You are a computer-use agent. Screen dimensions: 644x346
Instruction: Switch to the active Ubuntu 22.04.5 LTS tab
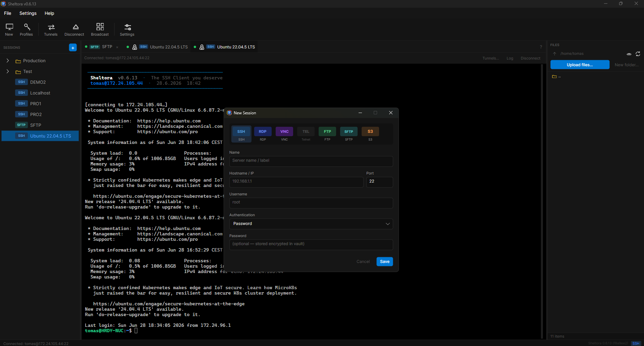(x=224, y=47)
